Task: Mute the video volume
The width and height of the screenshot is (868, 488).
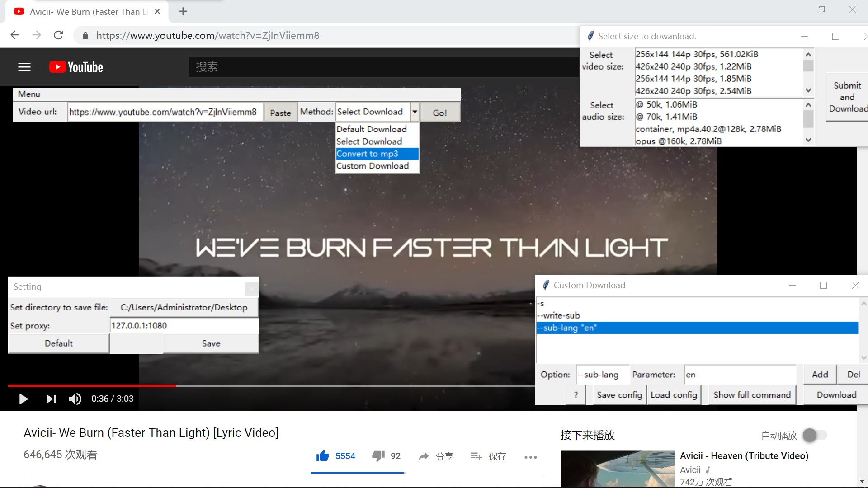Action: click(x=75, y=399)
